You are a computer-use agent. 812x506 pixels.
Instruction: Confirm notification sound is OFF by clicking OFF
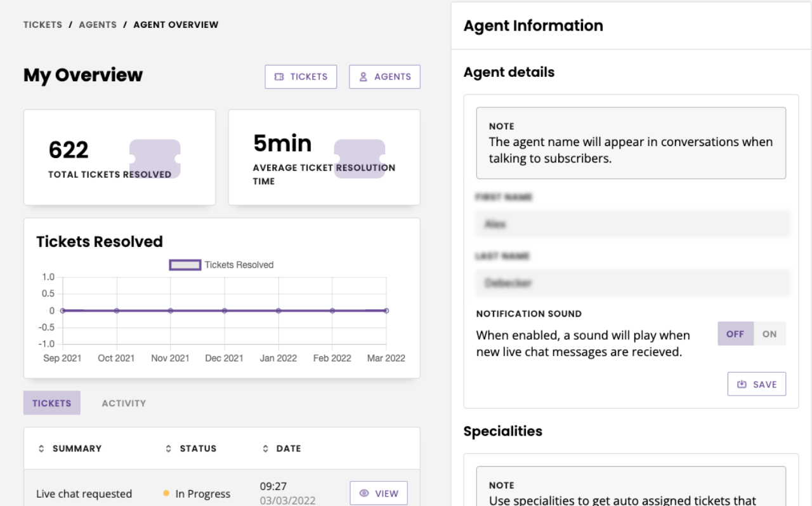pos(735,333)
